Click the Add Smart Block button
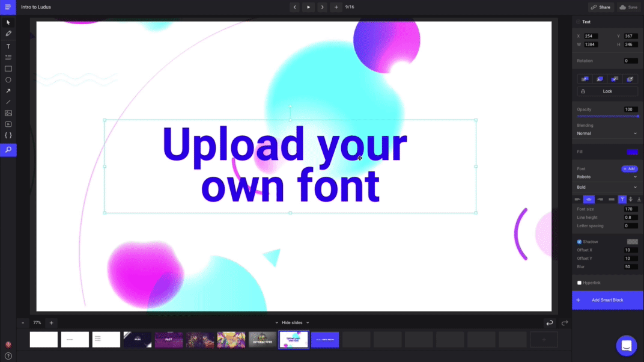This screenshot has width=644, height=362. (607, 300)
